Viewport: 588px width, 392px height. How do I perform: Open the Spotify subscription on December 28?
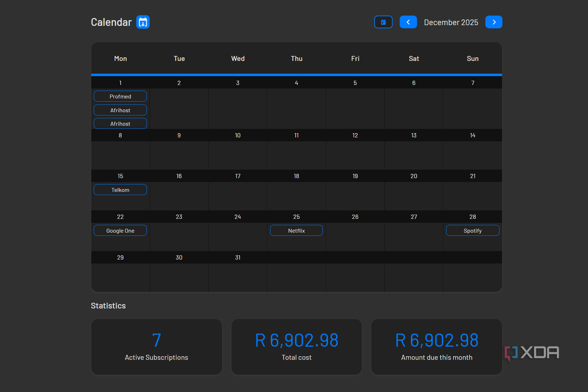point(473,231)
